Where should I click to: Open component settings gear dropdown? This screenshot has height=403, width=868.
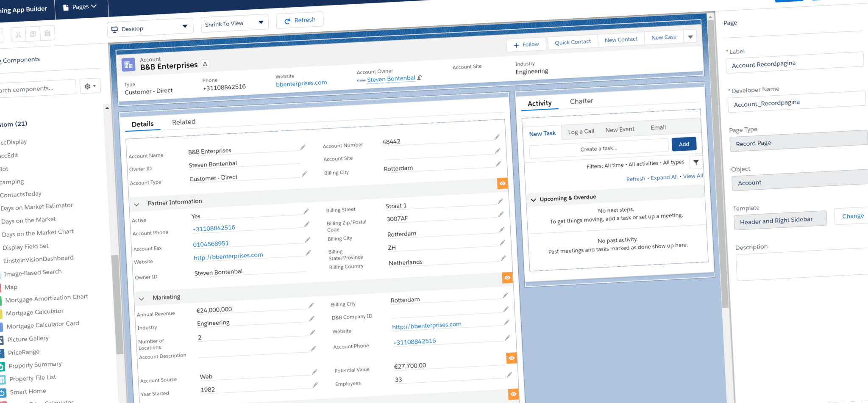tap(90, 86)
